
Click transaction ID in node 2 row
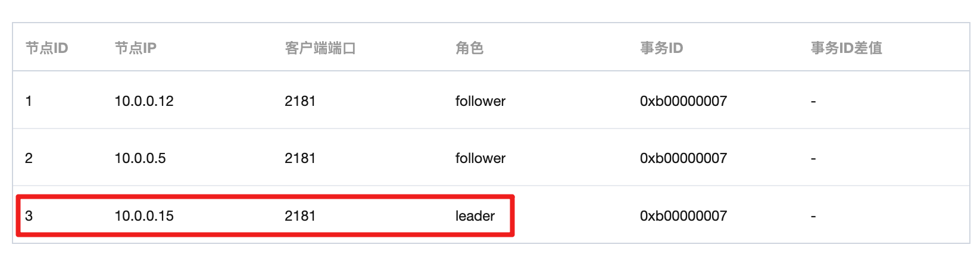point(683,158)
